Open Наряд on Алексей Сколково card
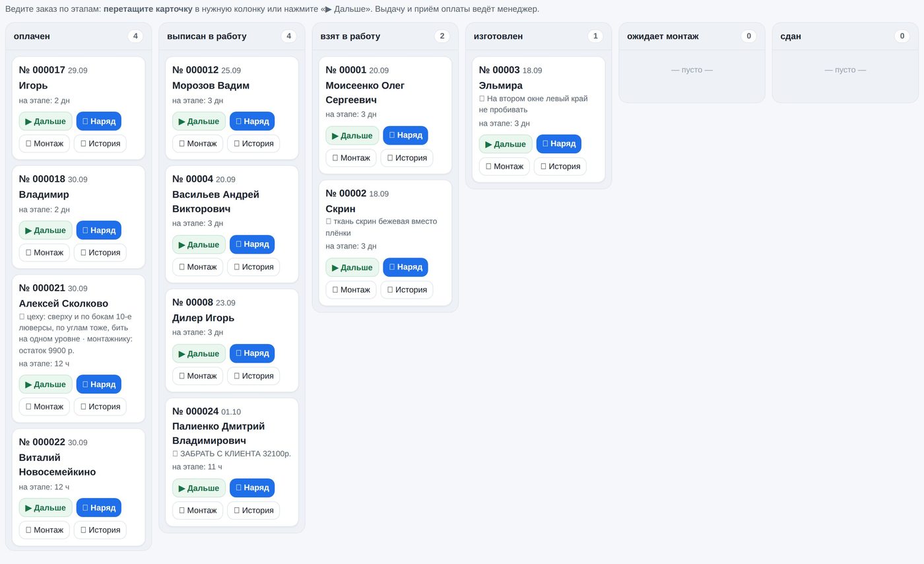The width and height of the screenshot is (924, 564). pos(99,384)
